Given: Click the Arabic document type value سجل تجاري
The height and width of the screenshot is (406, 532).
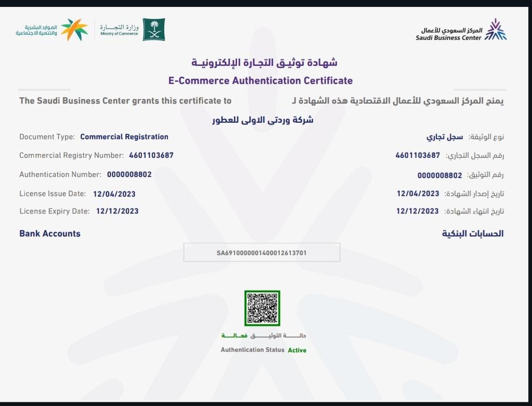Looking at the screenshot, I should click(445, 137).
